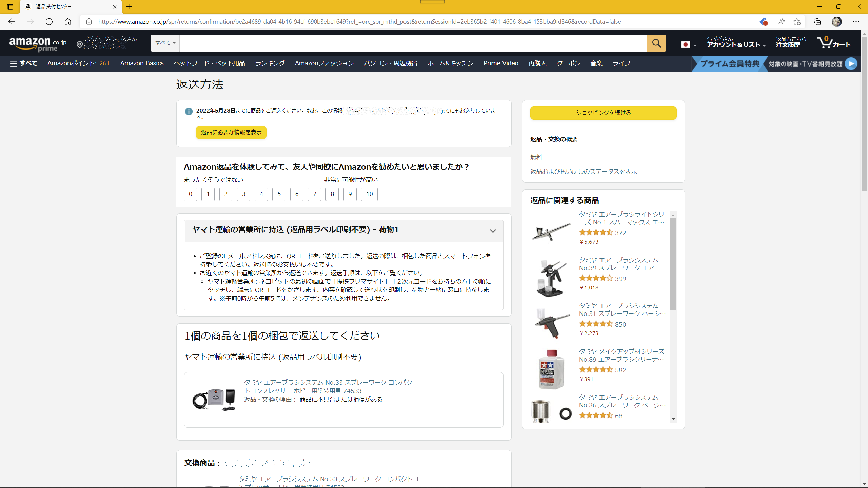Image resolution: width=868 pixels, height=488 pixels.
Task: Select rating 9 on the survey
Action: [x=350, y=194]
